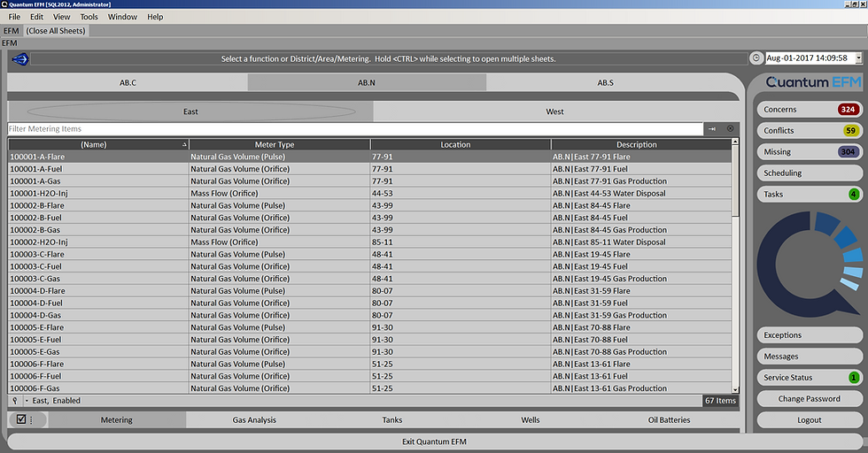Click the Quantum EFM donut chart logo
This screenshot has height=453, width=868.
point(810,264)
